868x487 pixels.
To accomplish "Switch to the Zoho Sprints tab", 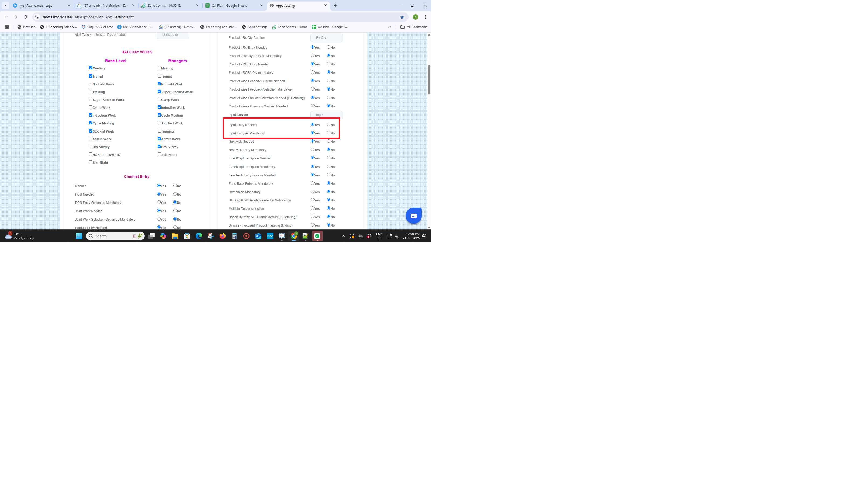I will point(164,6).
